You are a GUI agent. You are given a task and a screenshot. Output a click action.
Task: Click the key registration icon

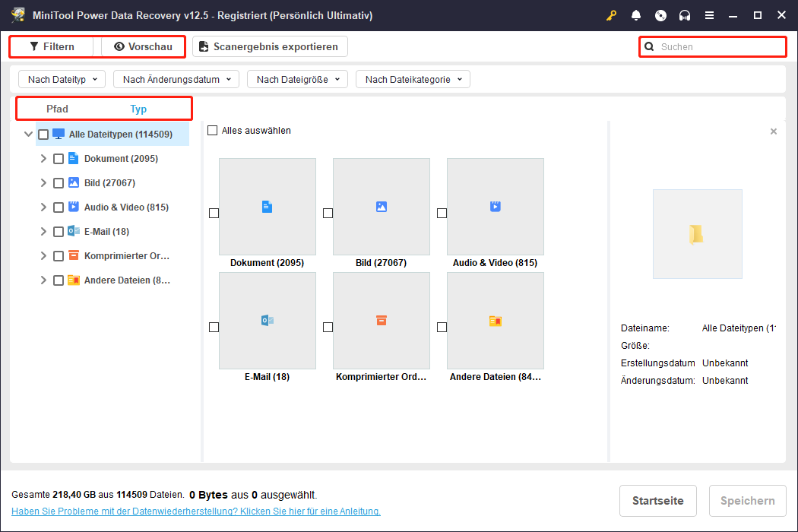tap(611, 15)
